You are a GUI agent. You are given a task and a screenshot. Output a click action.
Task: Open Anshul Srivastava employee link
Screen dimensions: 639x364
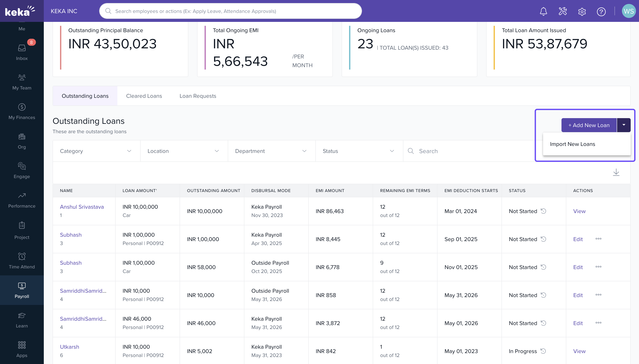tap(81, 207)
